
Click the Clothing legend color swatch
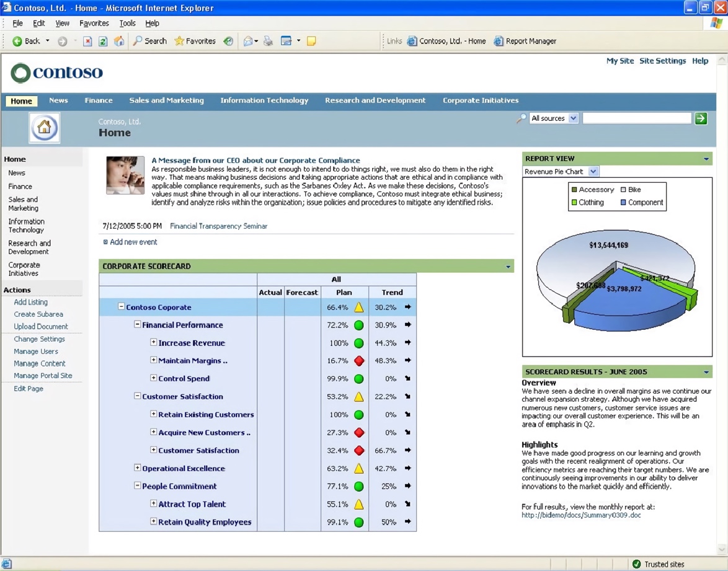click(x=574, y=202)
